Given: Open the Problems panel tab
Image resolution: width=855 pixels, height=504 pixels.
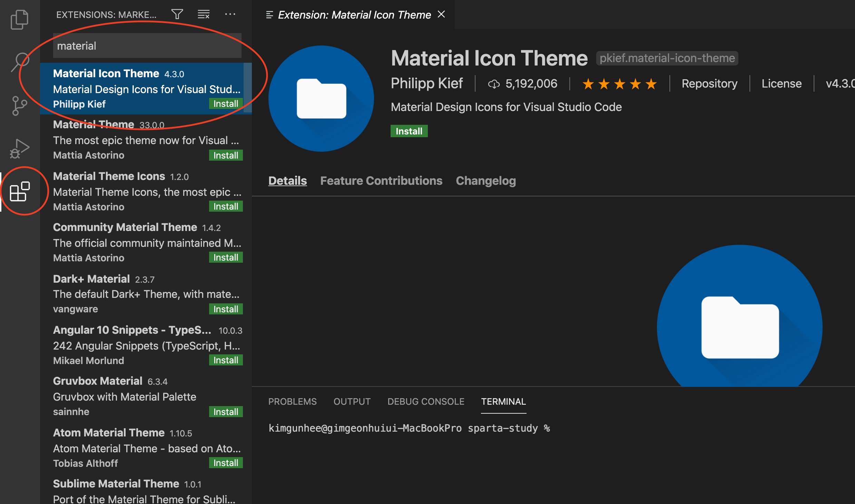Looking at the screenshot, I should tap(292, 402).
